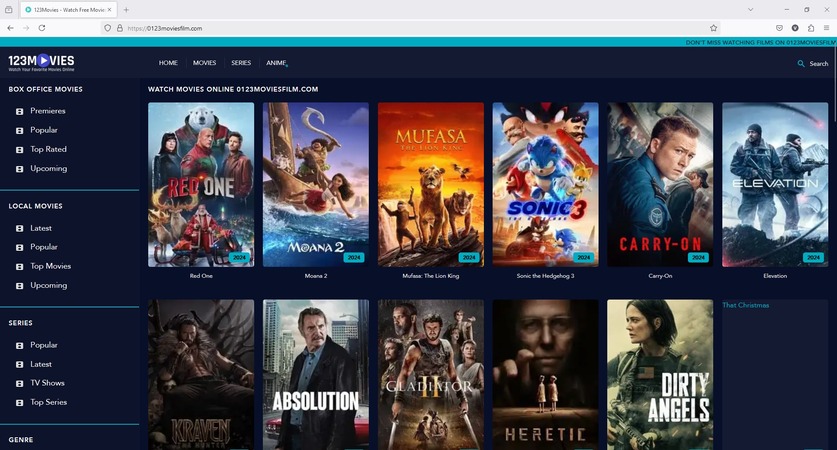The image size is (837, 450).
Task: Click the search magnifier icon
Action: [801, 64]
